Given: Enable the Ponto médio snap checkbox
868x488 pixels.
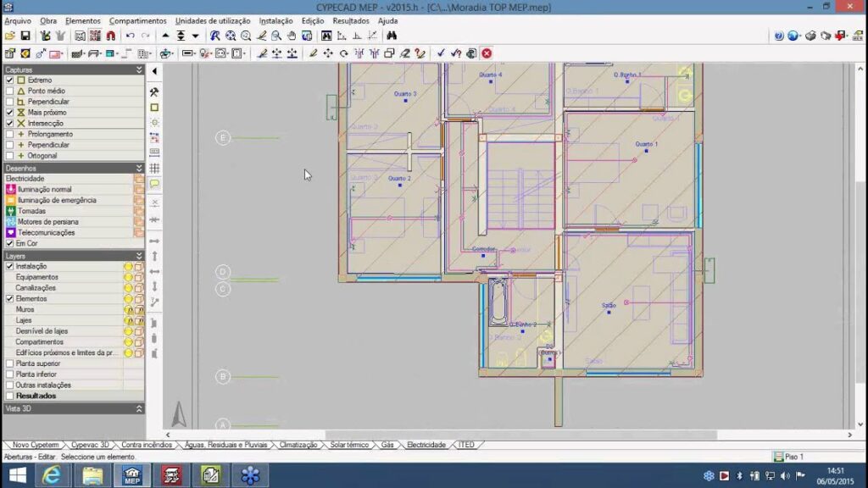Looking at the screenshot, I should coord(10,91).
